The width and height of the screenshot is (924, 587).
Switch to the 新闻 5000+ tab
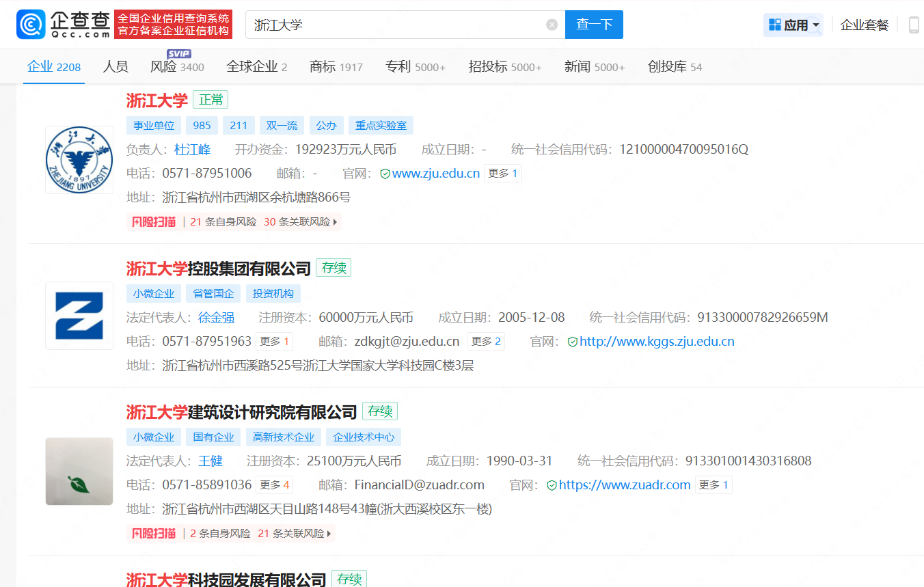(595, 67)
